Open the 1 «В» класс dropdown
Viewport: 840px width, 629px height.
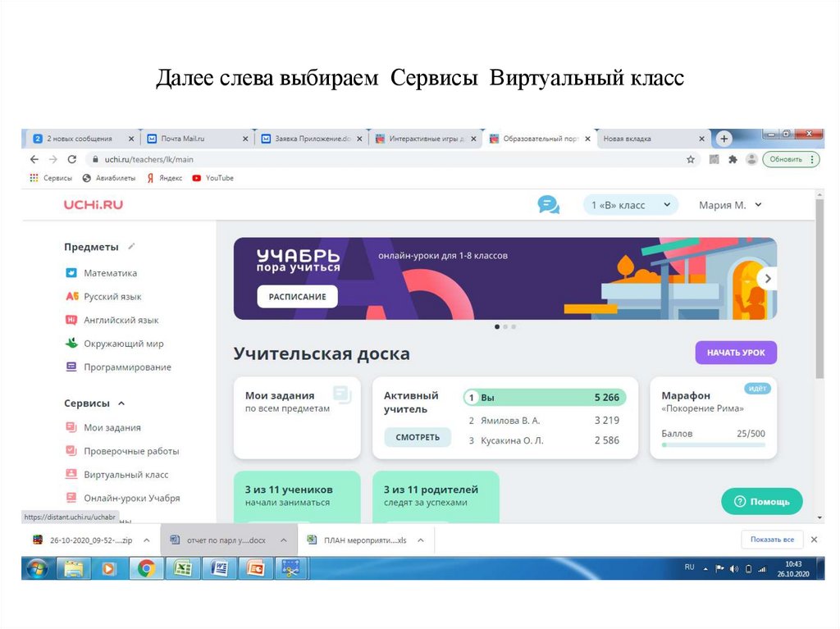(x=631, y=205)
